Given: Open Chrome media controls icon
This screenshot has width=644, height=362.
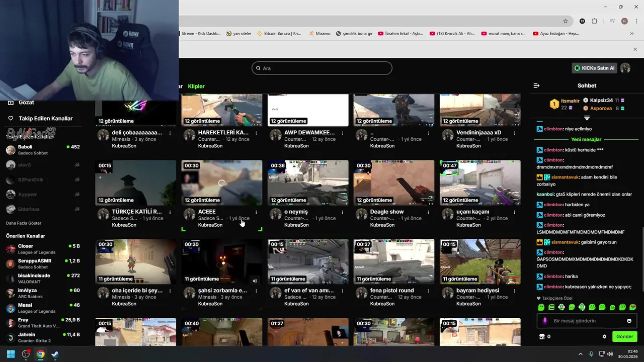Looking at the screenshot, I should point(612,21).
